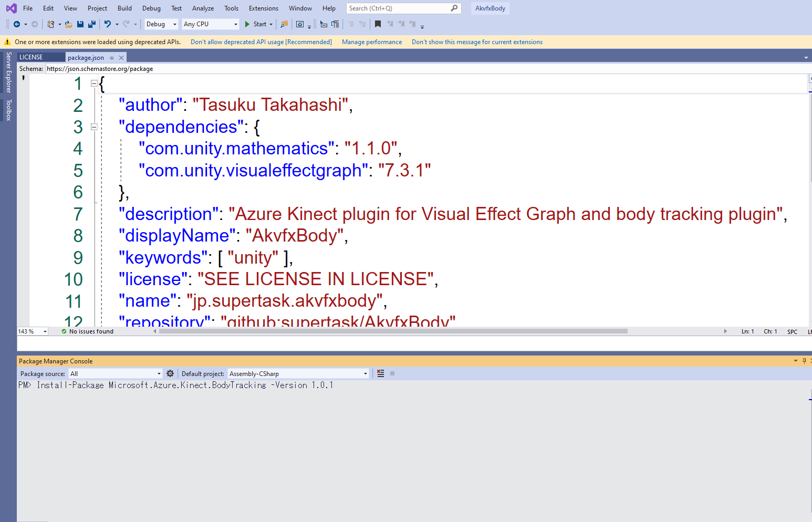Click the warning icon in the notification bar
Screen dimensions: 812x522
click(7, 42)
